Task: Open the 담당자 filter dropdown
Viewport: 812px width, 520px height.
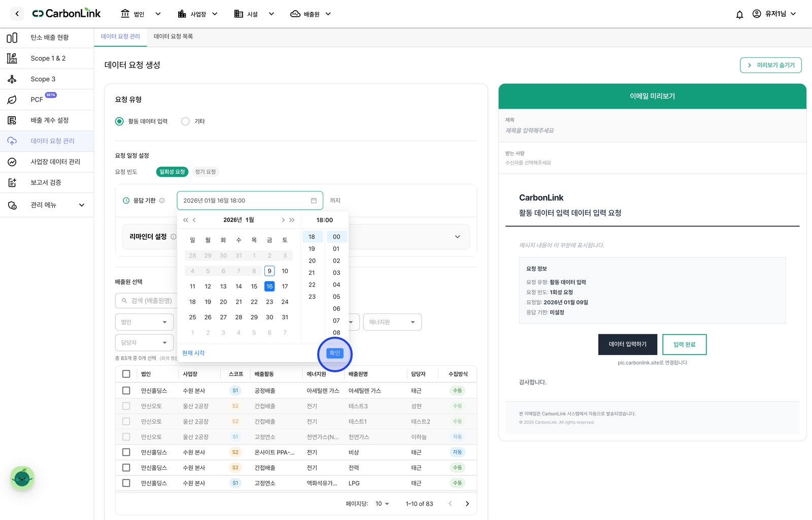Action: click(144, 343)
